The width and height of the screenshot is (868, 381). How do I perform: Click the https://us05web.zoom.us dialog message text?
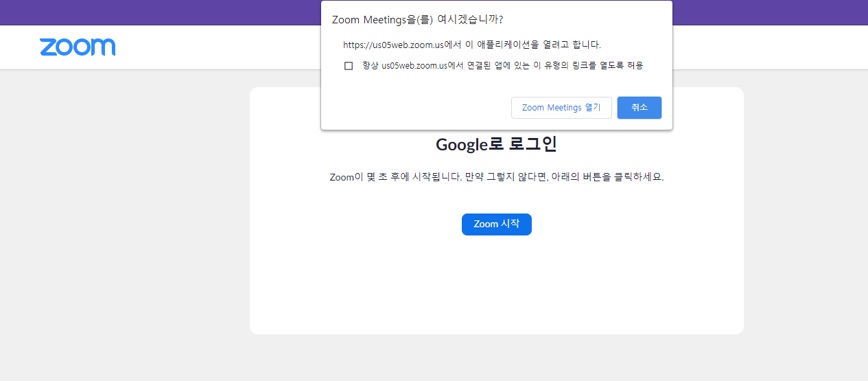pos(472,45)
